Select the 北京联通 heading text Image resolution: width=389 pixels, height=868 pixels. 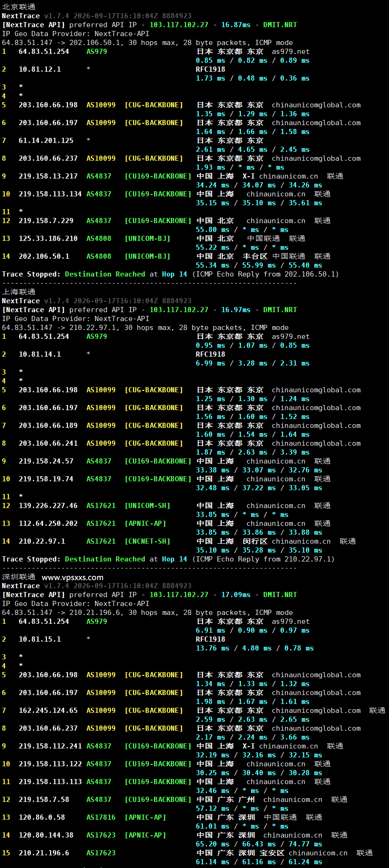[19, 7]
